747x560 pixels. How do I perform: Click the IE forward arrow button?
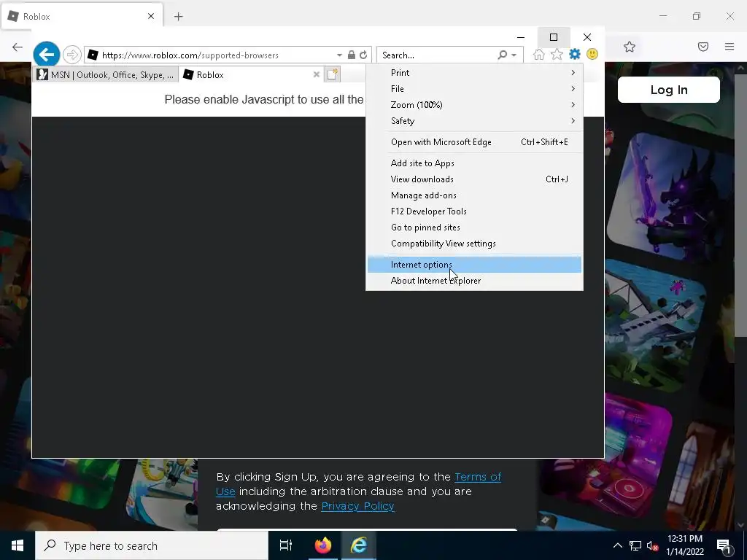(x=72, y=55)
